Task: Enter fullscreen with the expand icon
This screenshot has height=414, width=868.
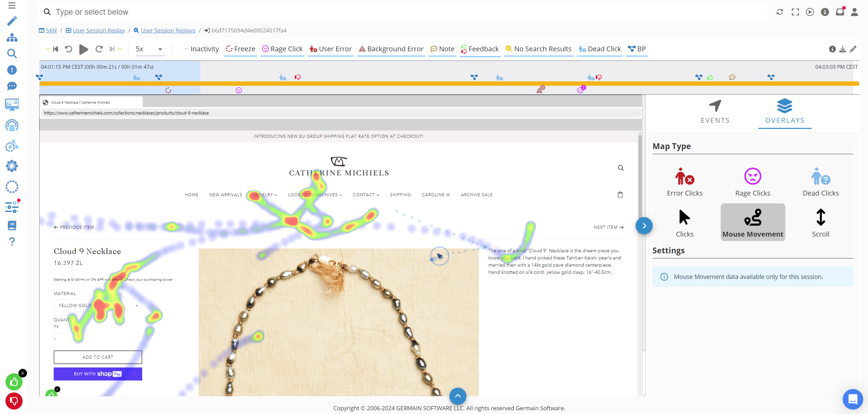Action: click(x=795, y=12)
